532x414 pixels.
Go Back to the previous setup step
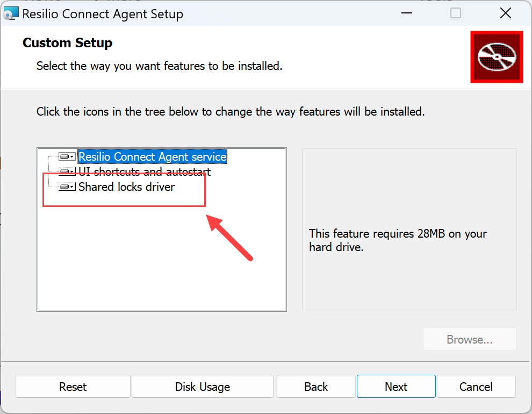316,387
